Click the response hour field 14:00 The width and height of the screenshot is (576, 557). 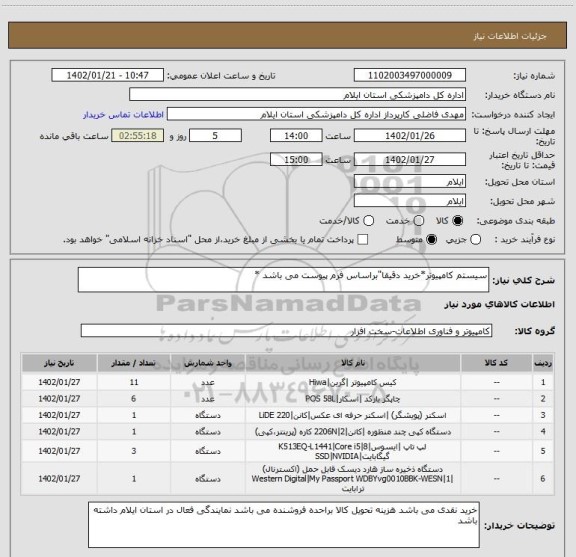tap(296, 136)
